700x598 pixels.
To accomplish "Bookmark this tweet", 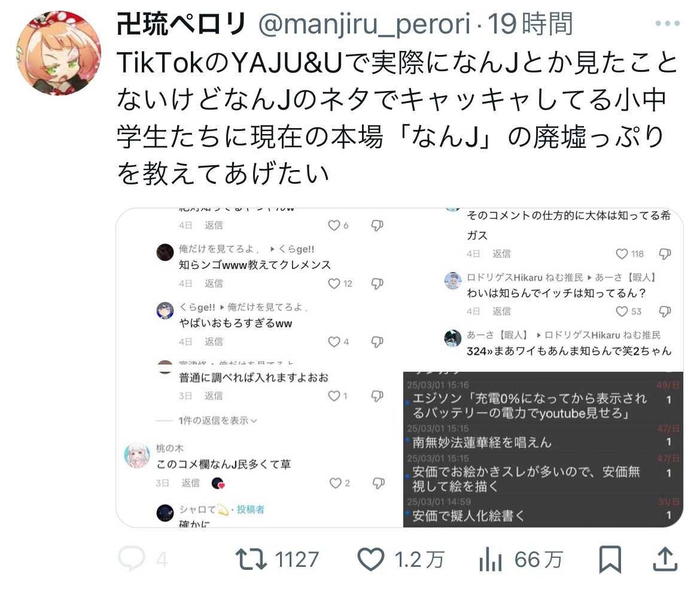I will (x=610, y=559).
